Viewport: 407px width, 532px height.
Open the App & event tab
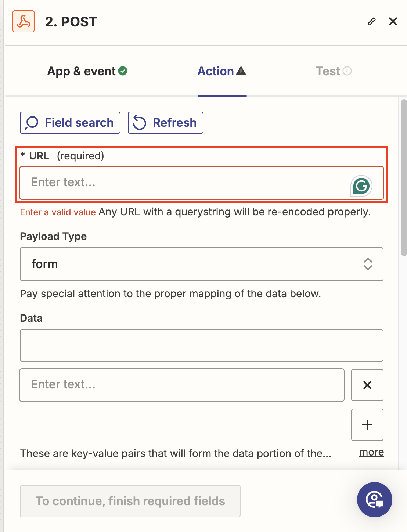click(82, 71)
